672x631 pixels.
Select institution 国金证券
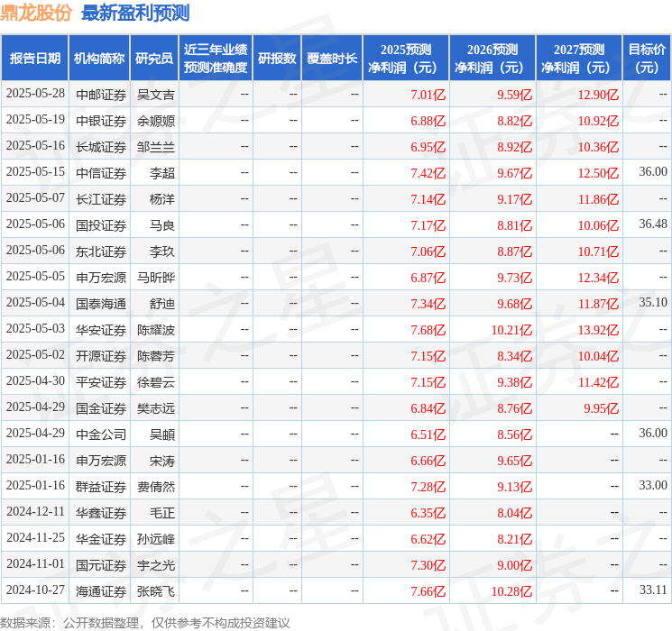click(101, 408)
